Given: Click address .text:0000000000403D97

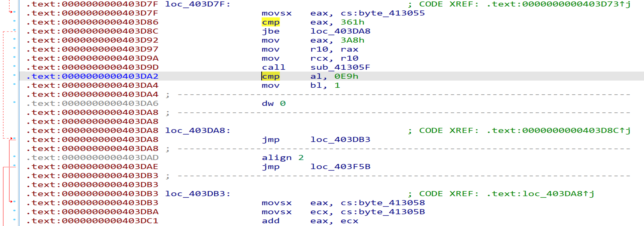Looking at the screenshot, I should click(x=92, y=49).
